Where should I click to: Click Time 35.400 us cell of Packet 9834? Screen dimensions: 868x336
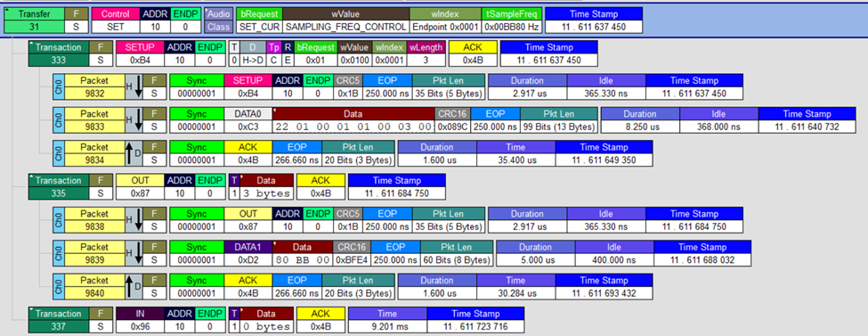[516, 153]
